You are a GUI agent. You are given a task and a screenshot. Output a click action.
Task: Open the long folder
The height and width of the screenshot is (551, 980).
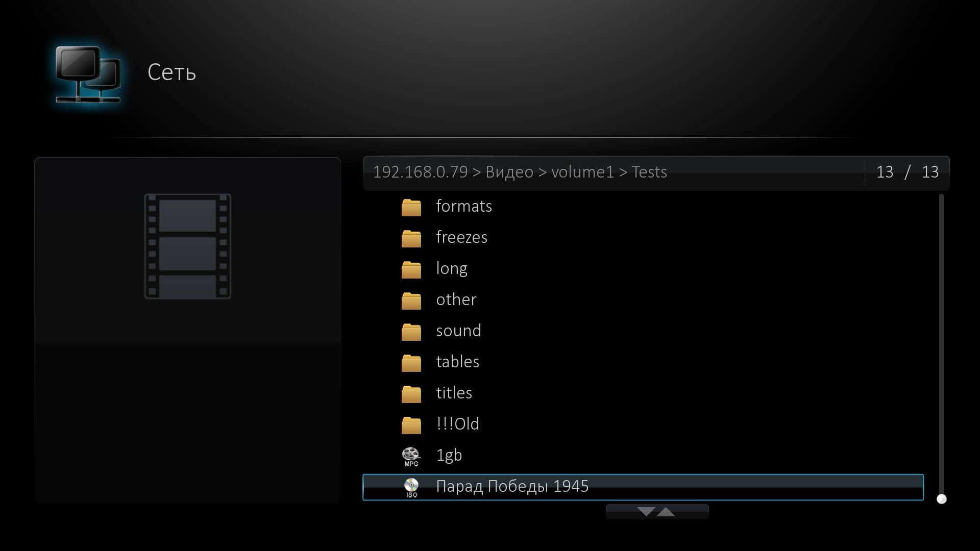pos(451,268)
